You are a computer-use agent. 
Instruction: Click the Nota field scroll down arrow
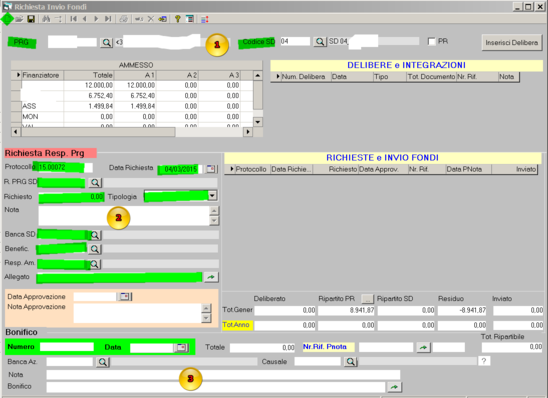tap(214, 220)
